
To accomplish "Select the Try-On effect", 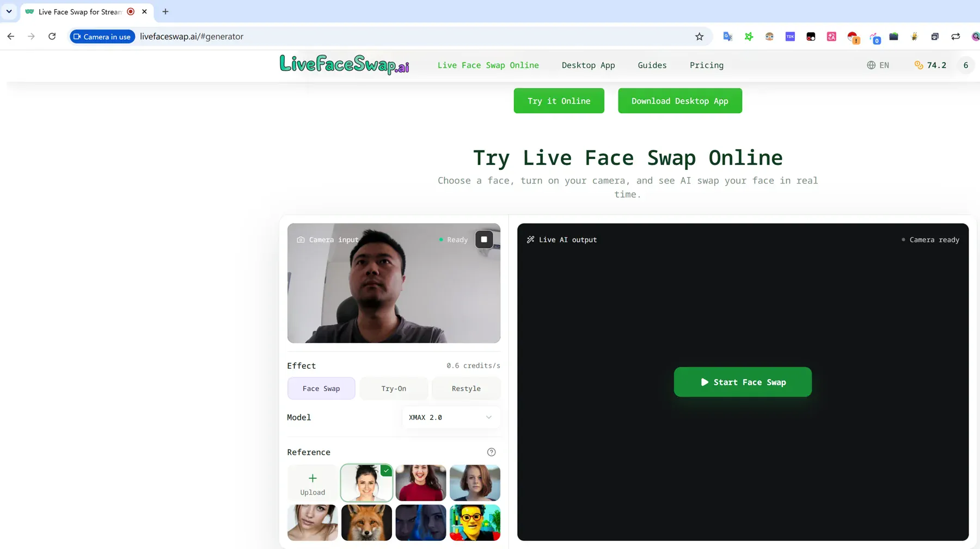I will pyautogui.click(x=394, y=388).
